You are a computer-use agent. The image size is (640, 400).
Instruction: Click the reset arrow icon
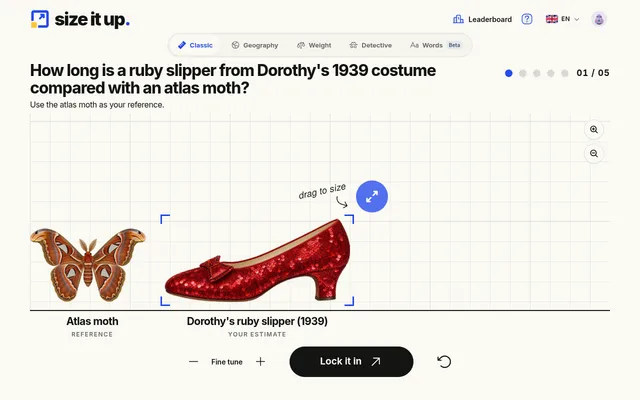click(x=444, y=362)
